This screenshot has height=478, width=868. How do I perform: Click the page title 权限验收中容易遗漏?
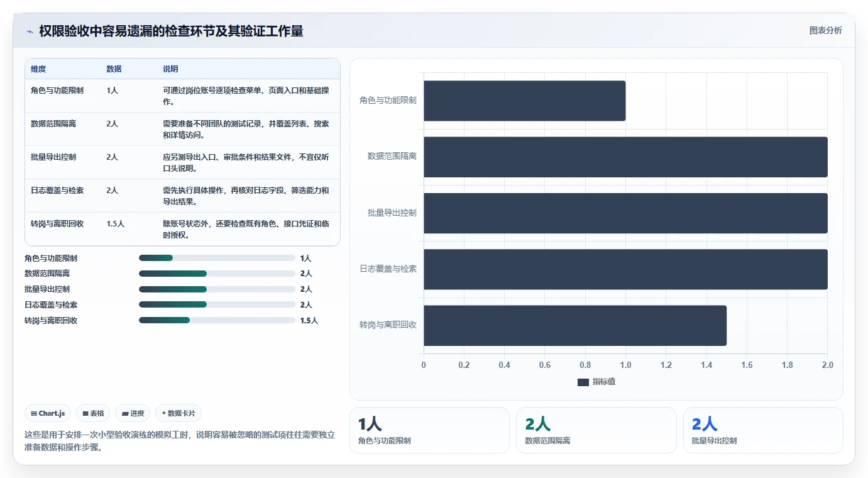click(171, 31)
